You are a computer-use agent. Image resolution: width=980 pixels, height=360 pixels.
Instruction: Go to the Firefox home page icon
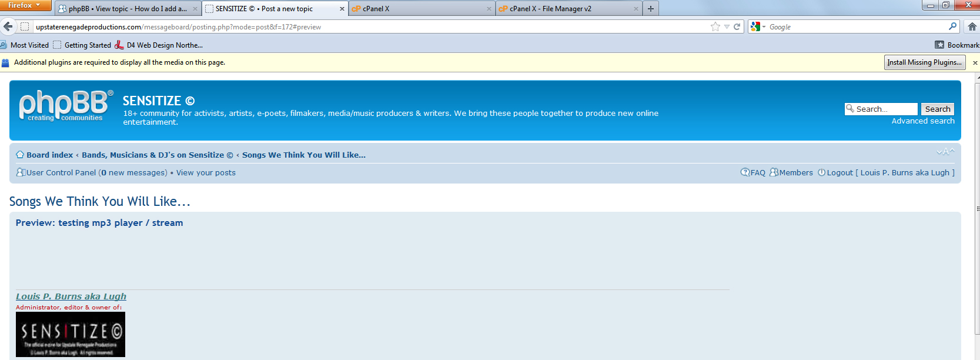[x=972, y=26]
